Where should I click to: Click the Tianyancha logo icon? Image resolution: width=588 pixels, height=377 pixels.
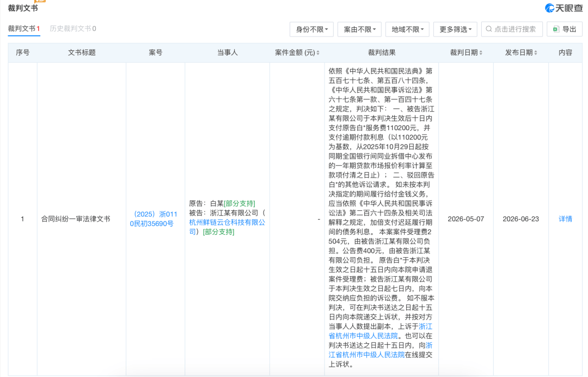tap(550, 8)
